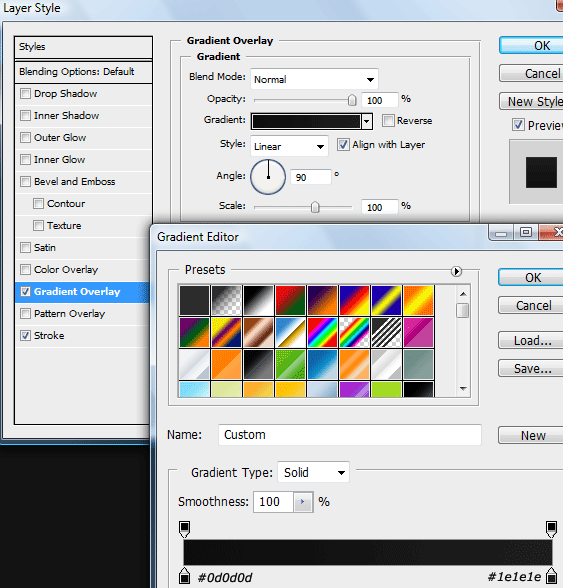Click the New gradient button
Viewport: 563px width, 588px height.
click(x=531, y=435)
